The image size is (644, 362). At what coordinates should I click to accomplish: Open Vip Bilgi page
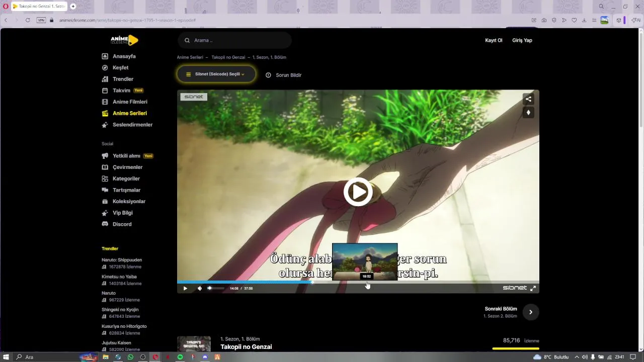(117, 213)
